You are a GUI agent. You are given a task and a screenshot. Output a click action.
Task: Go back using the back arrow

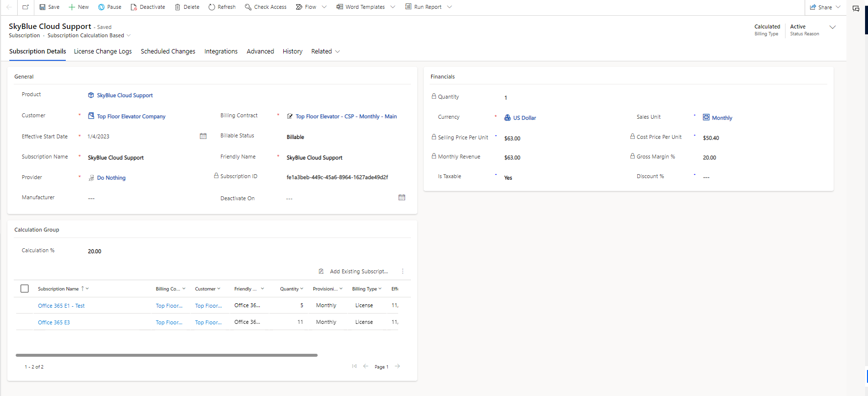[9, 7]
